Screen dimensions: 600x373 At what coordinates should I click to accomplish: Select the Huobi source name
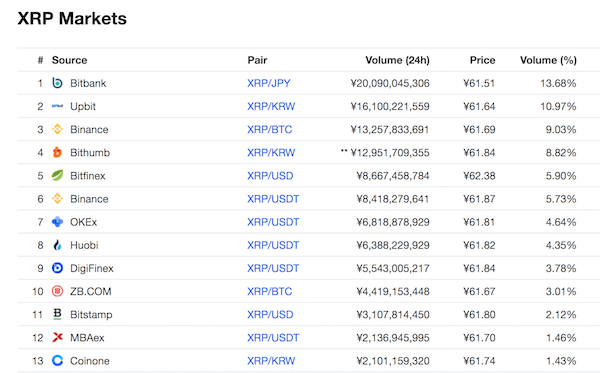pos(84,245)
